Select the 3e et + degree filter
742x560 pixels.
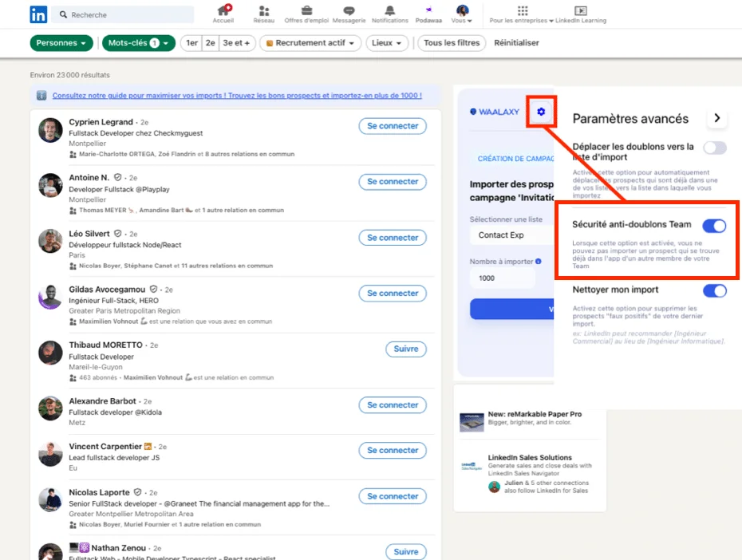[x=237, y=43]
